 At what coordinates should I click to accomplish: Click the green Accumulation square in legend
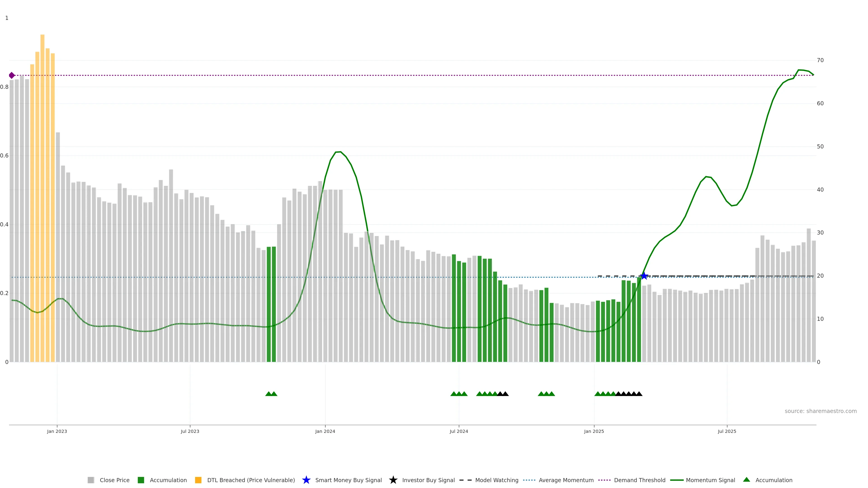pyautogui.click(x=141, y=480)
